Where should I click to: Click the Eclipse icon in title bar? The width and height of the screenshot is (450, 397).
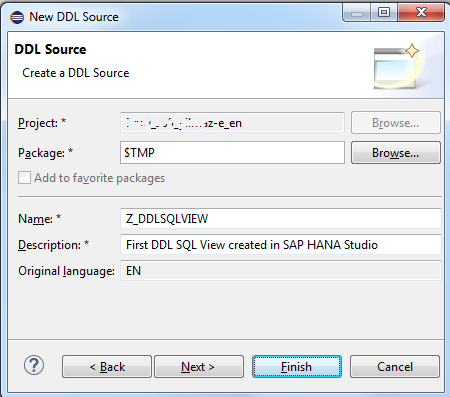[x=17, y=17]
